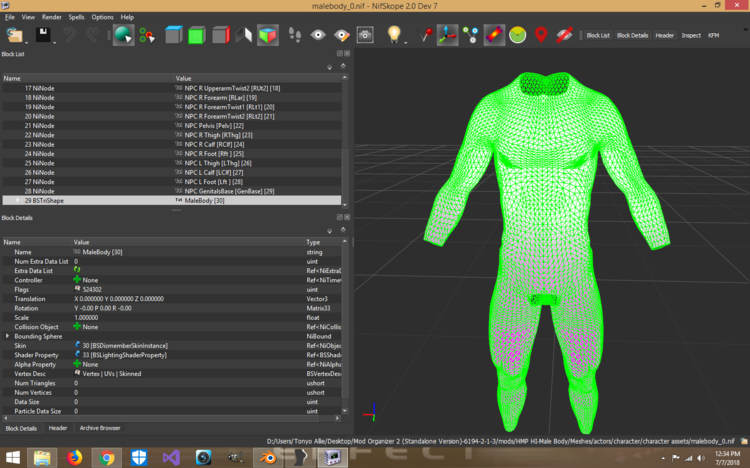Expand the Bounding Sphere row
The width and height of the screenshot is (750, 468).
pos(7,336)
